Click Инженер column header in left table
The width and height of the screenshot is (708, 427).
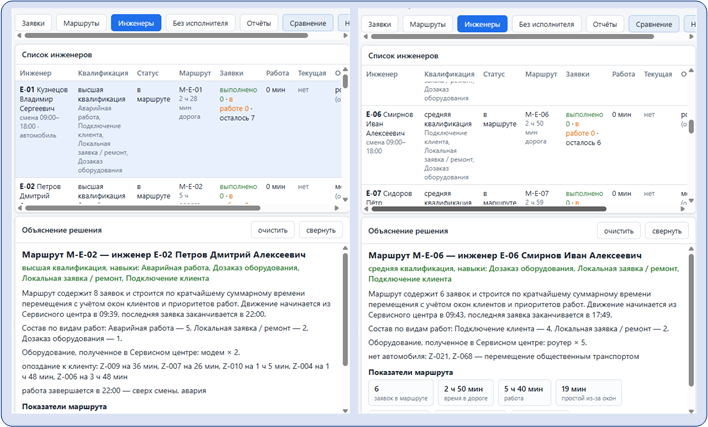pos(36,73)
